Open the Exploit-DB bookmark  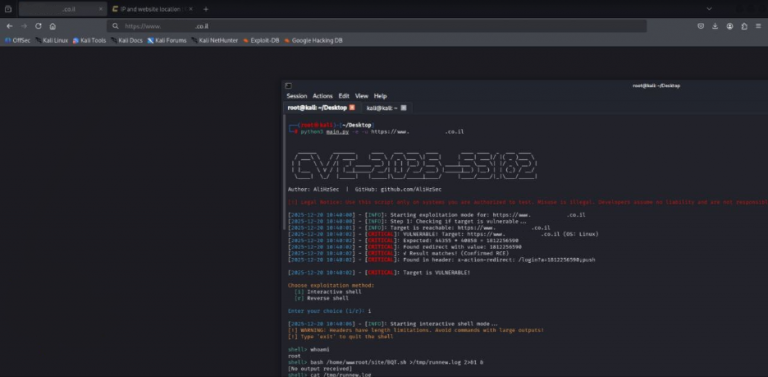pyautogui.click(x=261, y=41)
